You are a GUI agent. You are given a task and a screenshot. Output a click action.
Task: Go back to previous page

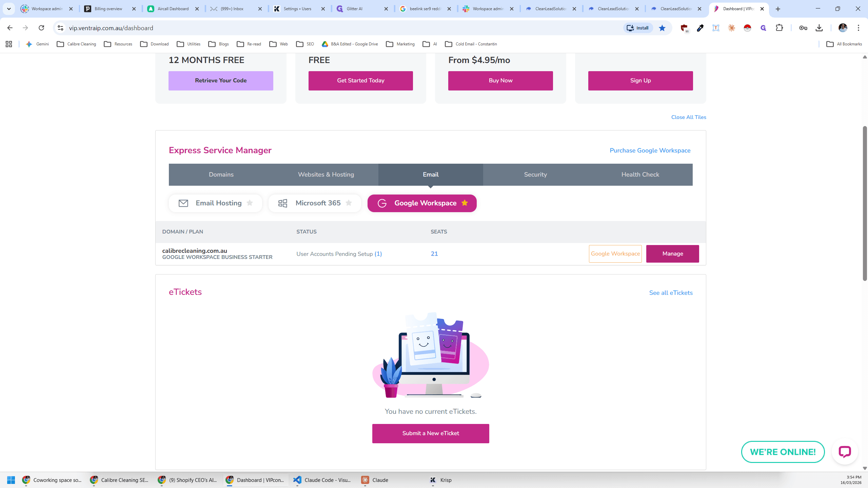click(x=10, y=28)
